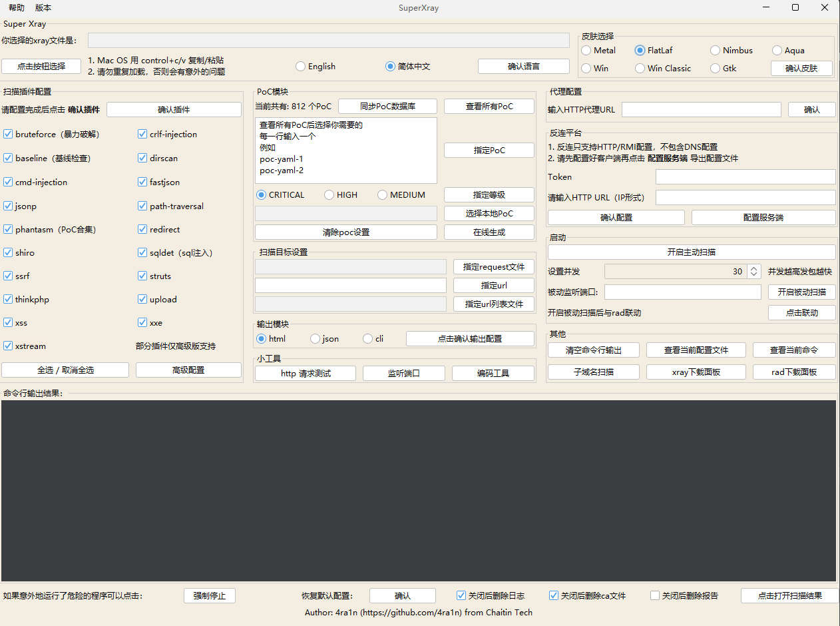Click the 同步PoC数据库 button
Viewport: 840px width, 626px height.
(387, 107)
